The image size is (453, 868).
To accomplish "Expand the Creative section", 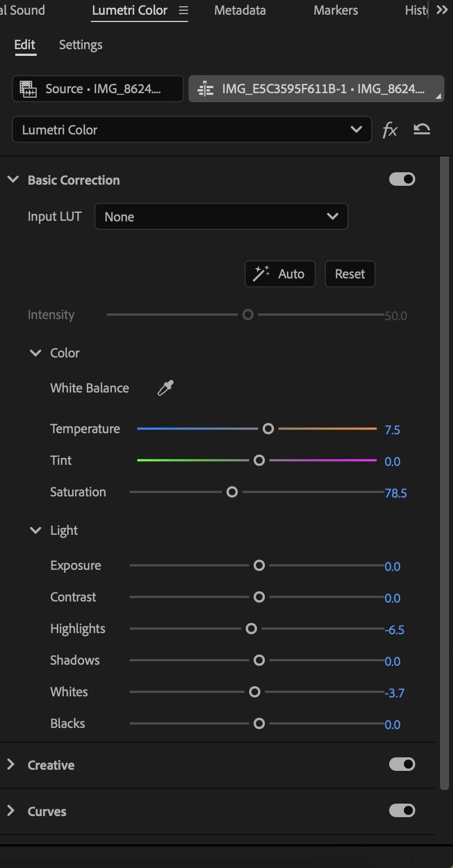I will point(11,765).
